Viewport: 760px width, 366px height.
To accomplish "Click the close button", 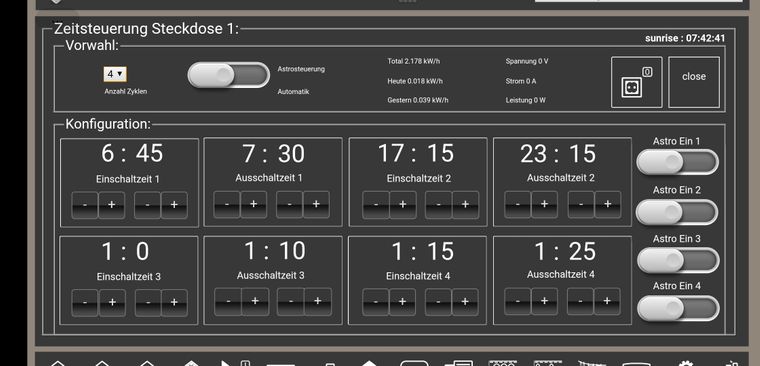I will pyautogui.click(x=694, y=82).
